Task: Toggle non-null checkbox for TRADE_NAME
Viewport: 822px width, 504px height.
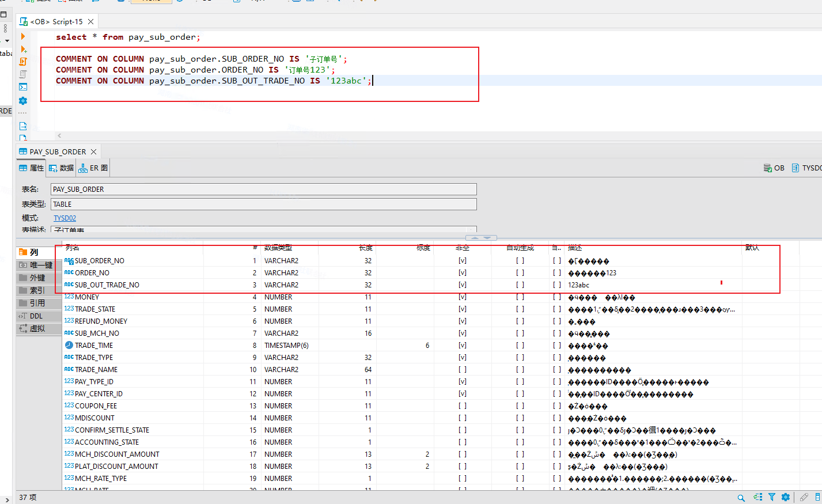Action: (462, 369)
